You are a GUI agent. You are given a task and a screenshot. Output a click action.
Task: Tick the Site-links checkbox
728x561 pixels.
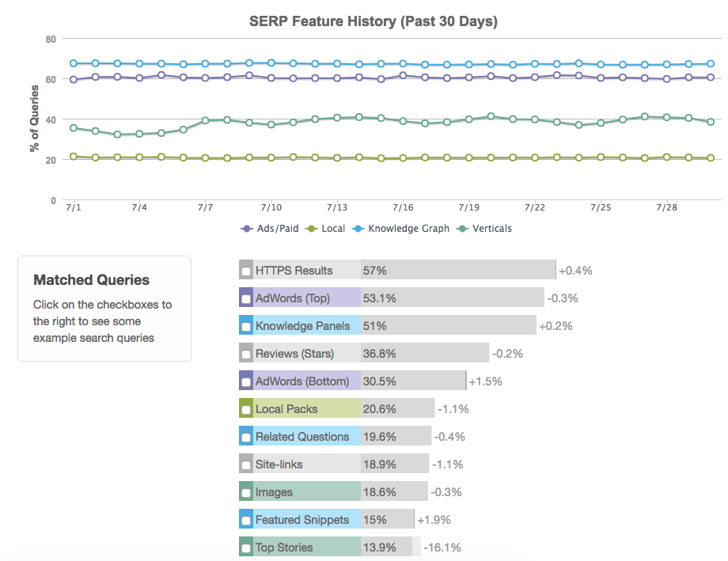coord(247,465)
